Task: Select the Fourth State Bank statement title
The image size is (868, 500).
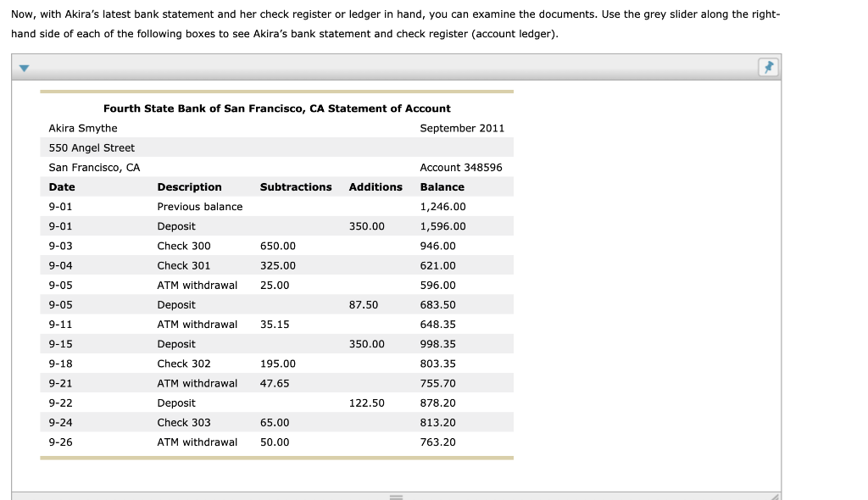Action: pyautogui.click(x=276, y=108)
